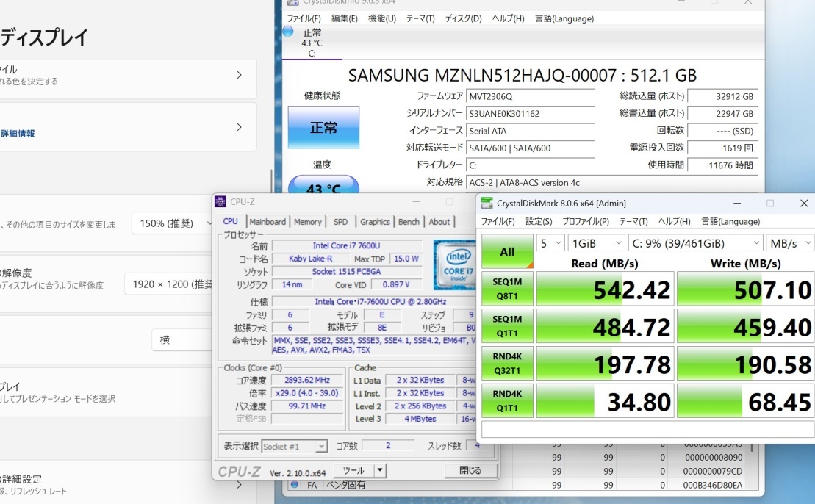
Task: Click the 使用時間 value 11676 時間
Action: tap(722, 165)
